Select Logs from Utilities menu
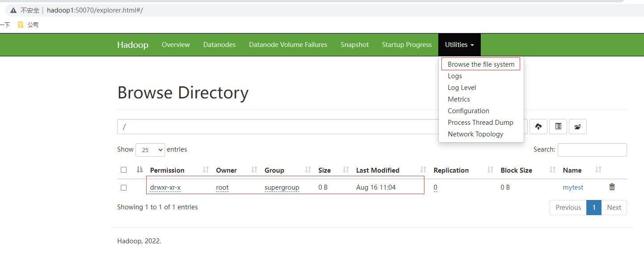 coord(455,76)
